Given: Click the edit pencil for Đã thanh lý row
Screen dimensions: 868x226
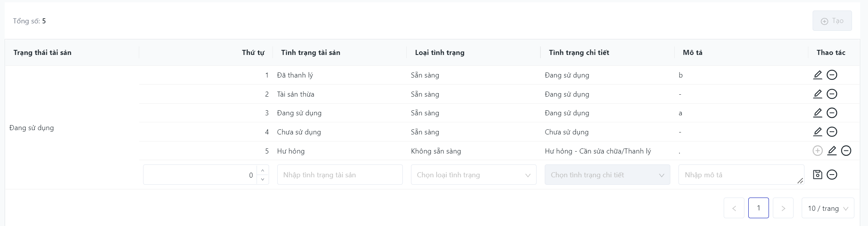Looking at the screenshot, I should tap(818, 75).
